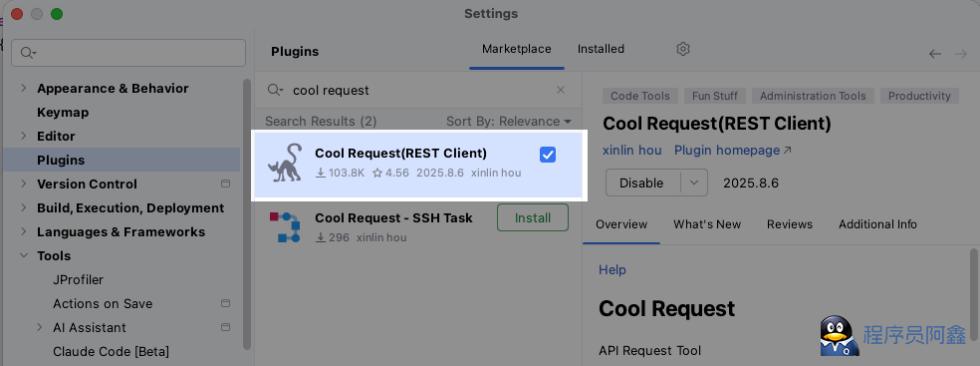The height and width of the screenshot is (366, 980).
Task: Expand Appearance & Behavior settings
Action: [24, 88]
